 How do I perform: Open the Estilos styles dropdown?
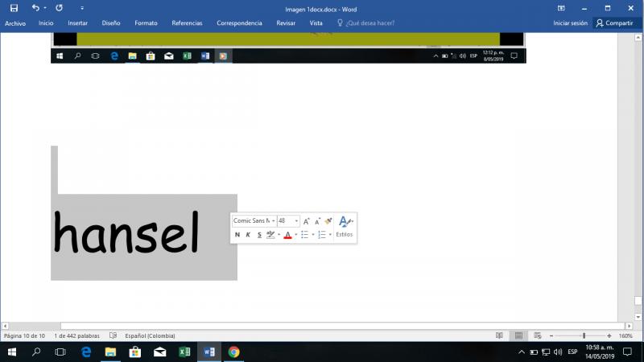345,225
